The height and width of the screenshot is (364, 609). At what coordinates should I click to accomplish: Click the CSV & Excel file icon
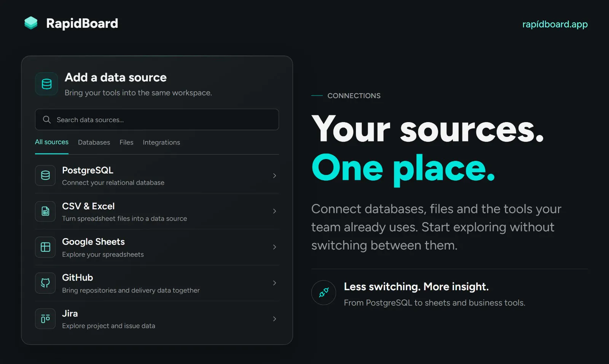click(x=45, y=211)
